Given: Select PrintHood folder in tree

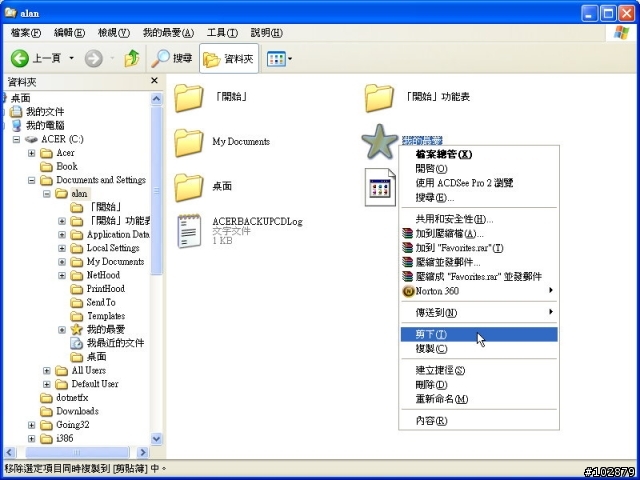Looking at the screenshot, I should coord(98,289).
